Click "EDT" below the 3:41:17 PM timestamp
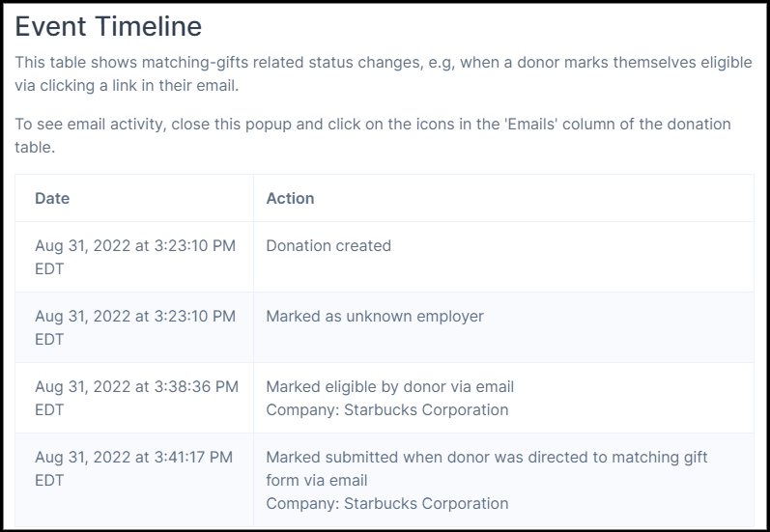Image resolution: width=770 pixels, height=532 pixels. 49,480
